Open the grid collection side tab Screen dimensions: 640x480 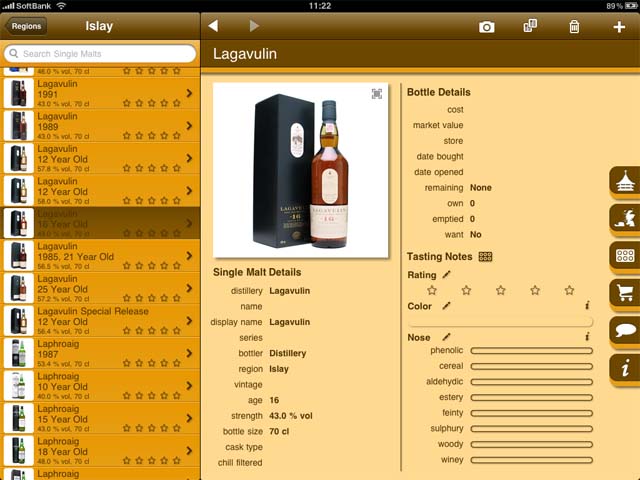click(x=625, y=256)
